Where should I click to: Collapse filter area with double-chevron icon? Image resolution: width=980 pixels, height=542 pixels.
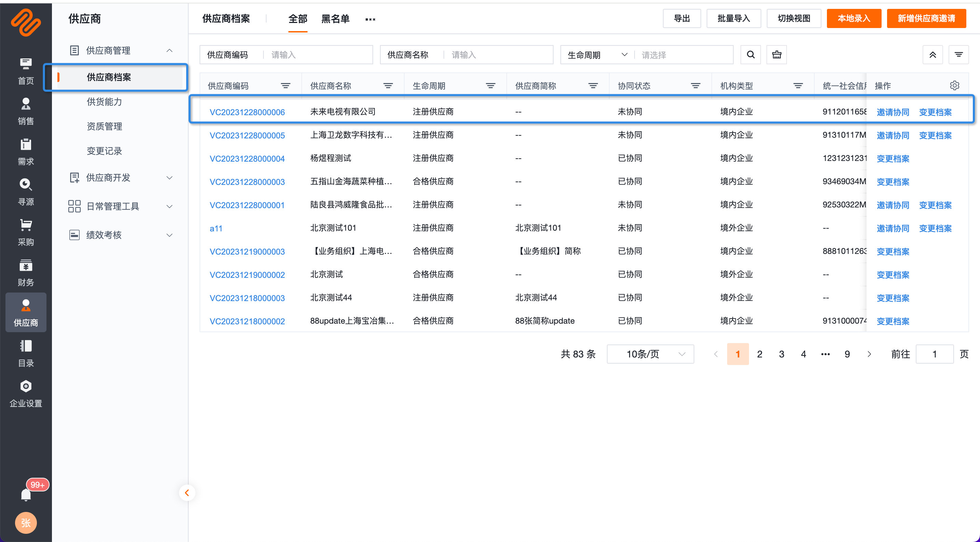click(933, 55)
